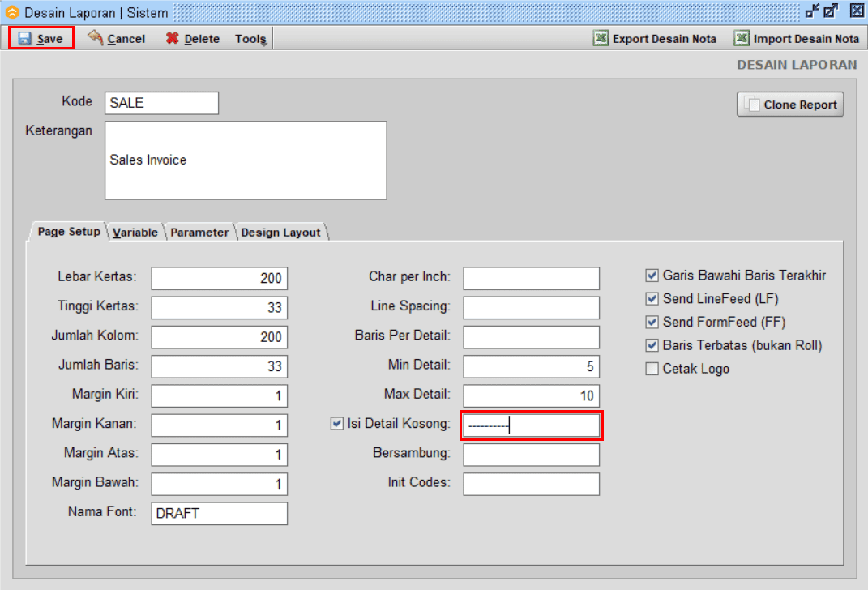Open the Tools dropdown menu

coord(250,39)
